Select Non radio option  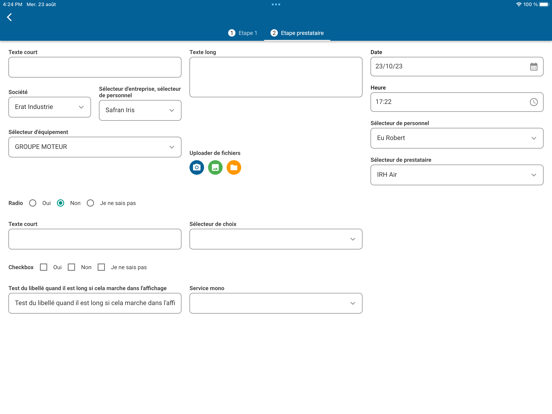61,203
